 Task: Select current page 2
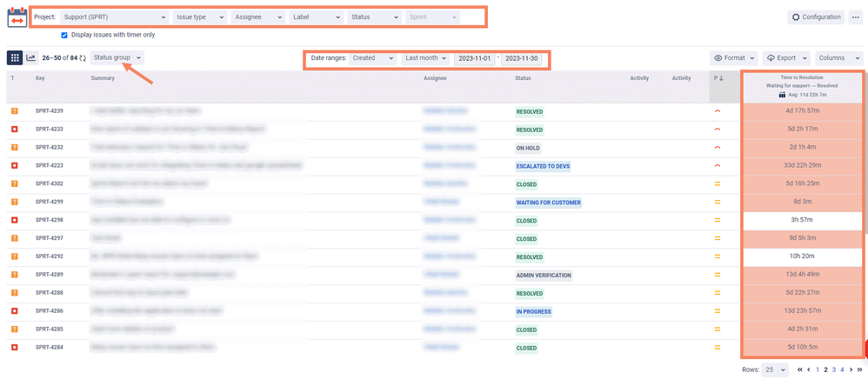[x=825, y=369]
